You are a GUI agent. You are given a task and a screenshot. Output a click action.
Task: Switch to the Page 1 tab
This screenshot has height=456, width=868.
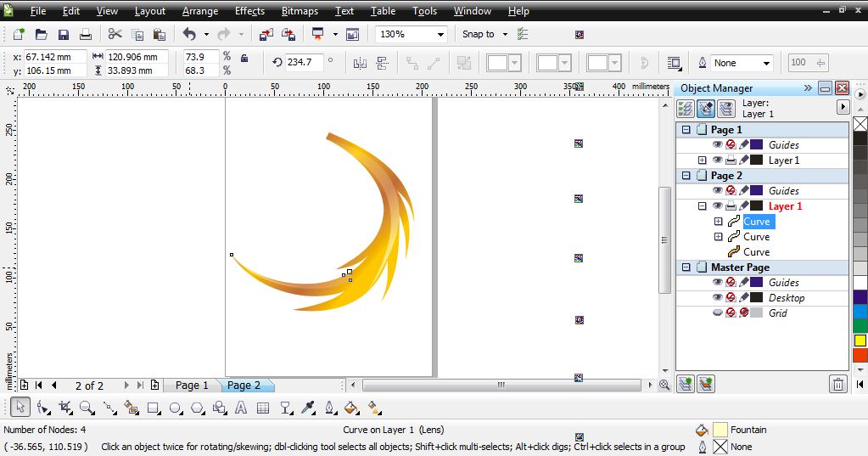(192, 385)
